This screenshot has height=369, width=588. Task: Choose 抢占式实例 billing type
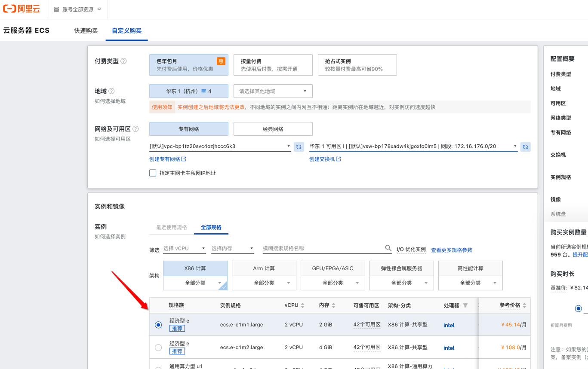[x=357, y=65]
